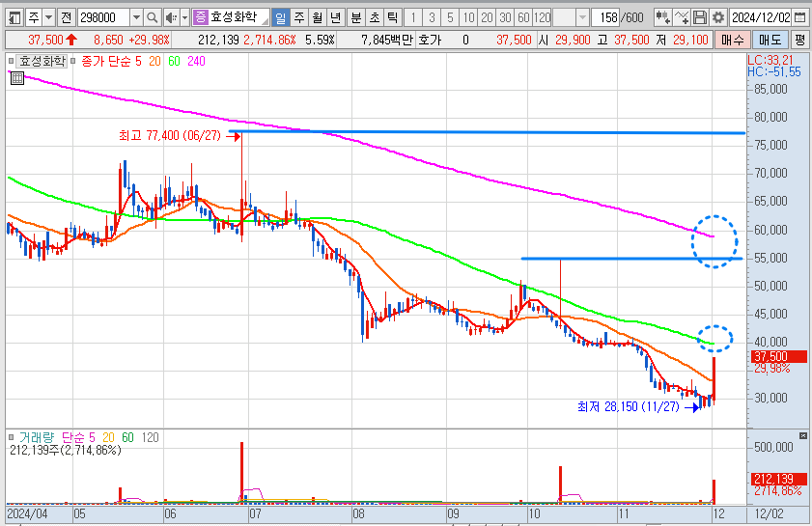Select the 10 interval tab
This screenshot has width=812, height=526.
[x=468, y=18]
